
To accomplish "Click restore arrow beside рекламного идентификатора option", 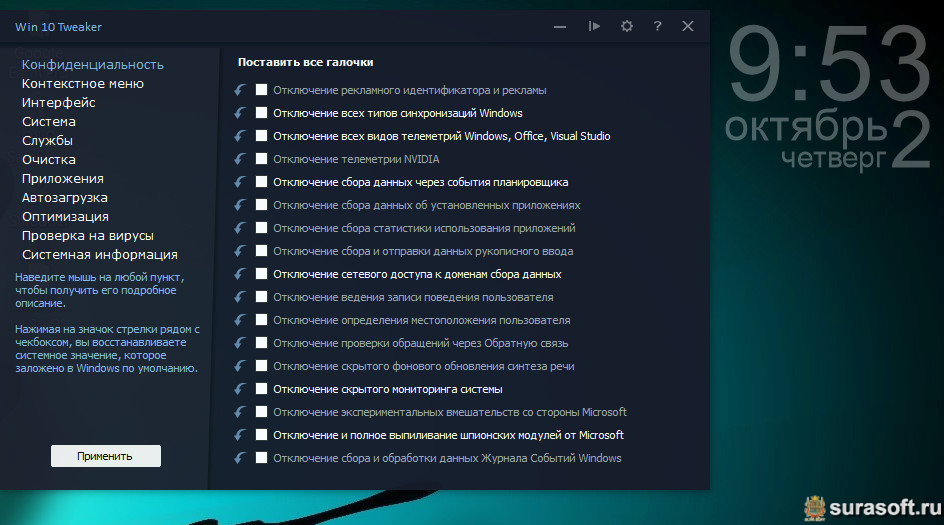I will (x=240, y=90).
